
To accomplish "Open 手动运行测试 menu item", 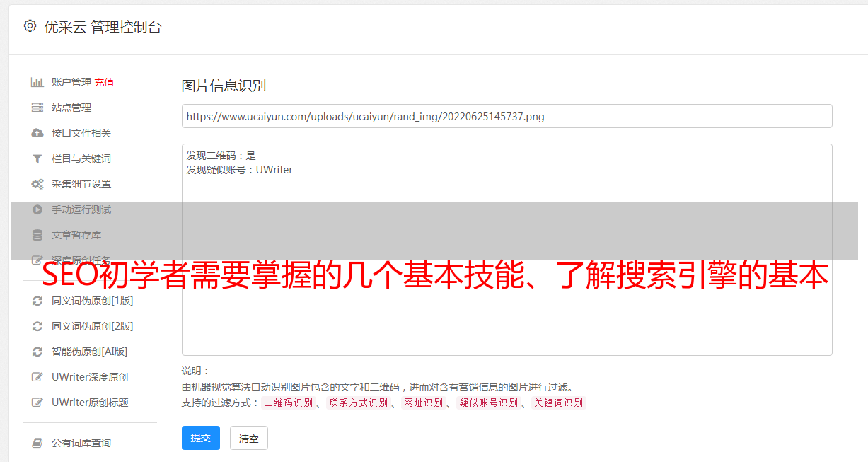I will tap(81, 209).
